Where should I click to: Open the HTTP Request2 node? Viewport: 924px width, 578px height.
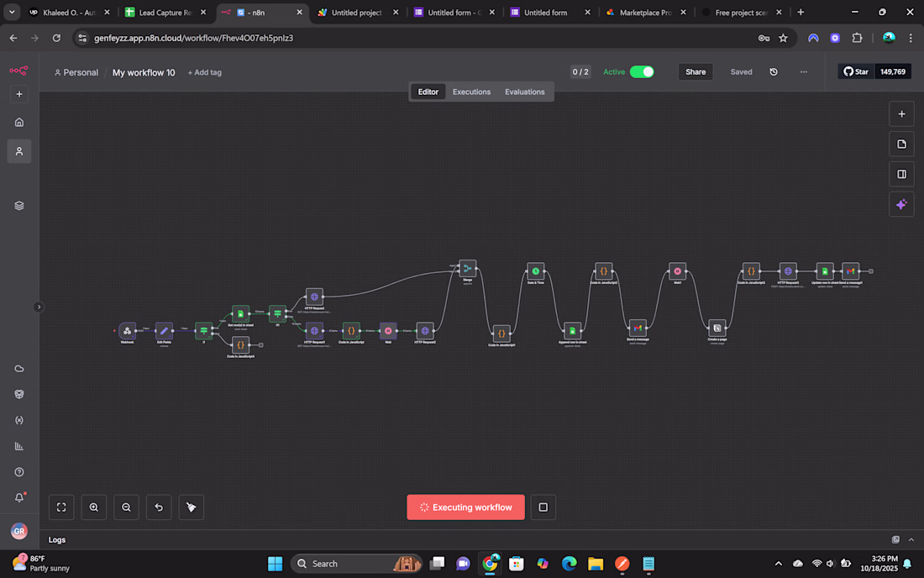425,330
